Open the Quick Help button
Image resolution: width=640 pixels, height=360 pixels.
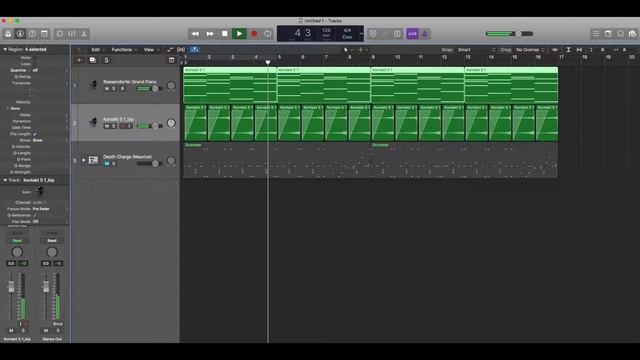(x=32, y=34)
